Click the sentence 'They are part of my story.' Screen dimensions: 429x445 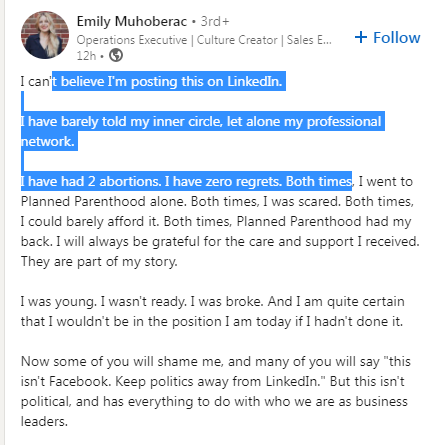pyautogui.click(x=99, y=262)
